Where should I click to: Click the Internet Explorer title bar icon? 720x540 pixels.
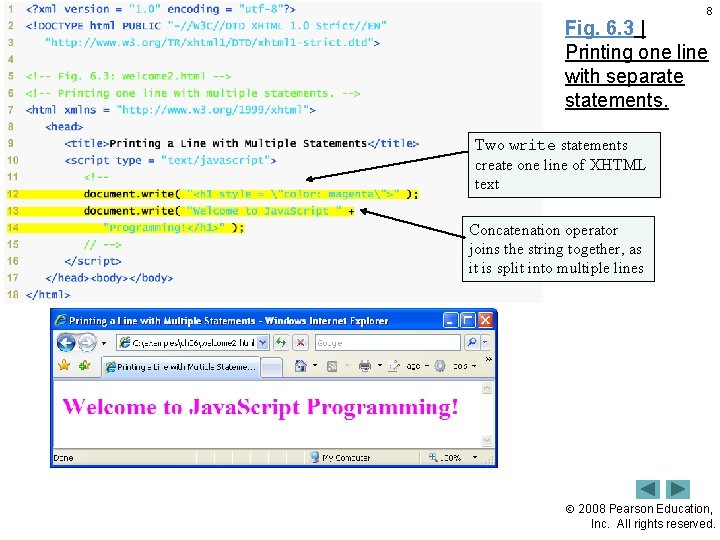60,320
